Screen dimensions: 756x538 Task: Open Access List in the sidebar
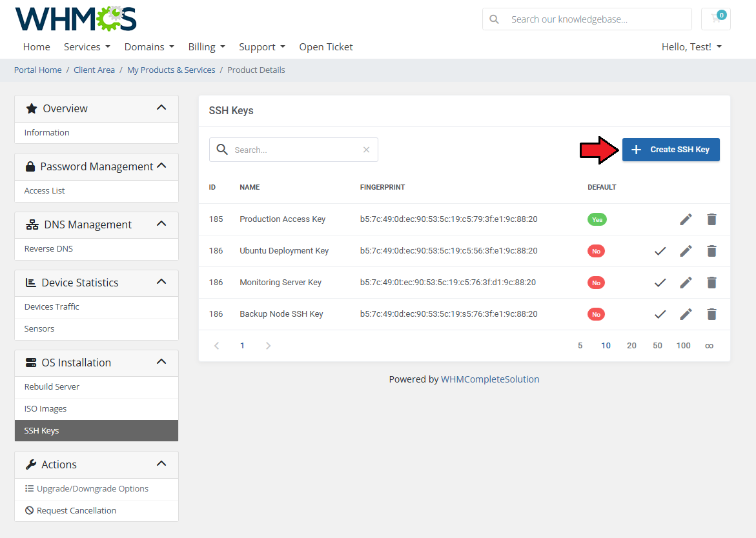pyautogui.click(x=96, y=191)
